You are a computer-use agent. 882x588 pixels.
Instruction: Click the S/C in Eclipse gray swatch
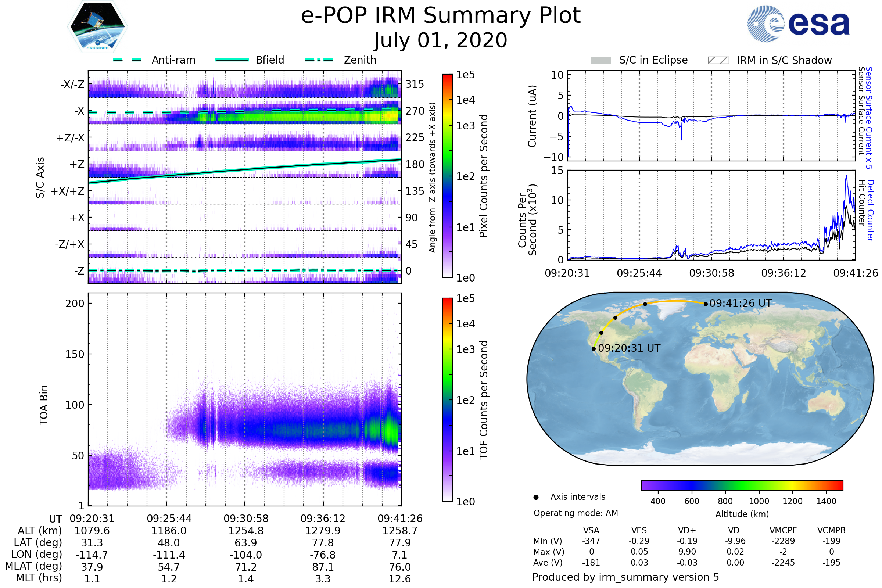click(x=600, y=60)
